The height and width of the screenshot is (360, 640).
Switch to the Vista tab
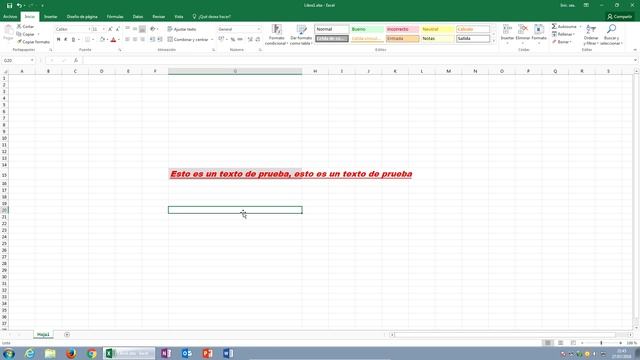tap(179, 17)
